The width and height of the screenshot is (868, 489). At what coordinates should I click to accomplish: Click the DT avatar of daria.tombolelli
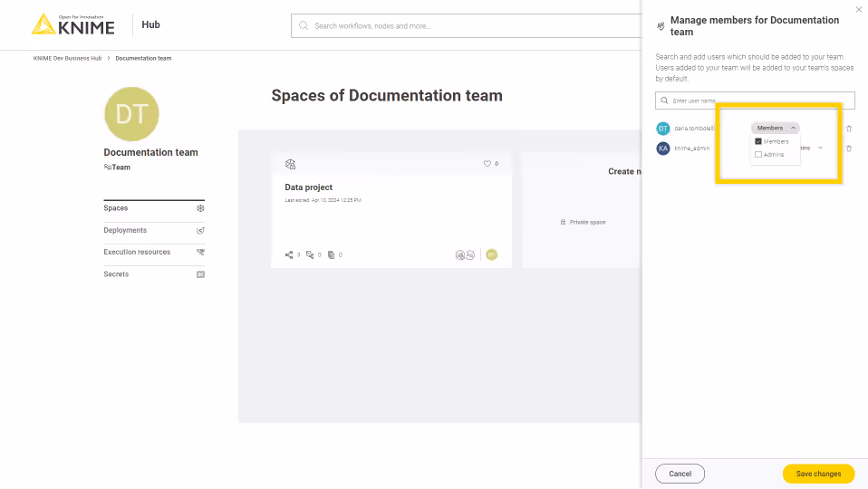[663, 129]
